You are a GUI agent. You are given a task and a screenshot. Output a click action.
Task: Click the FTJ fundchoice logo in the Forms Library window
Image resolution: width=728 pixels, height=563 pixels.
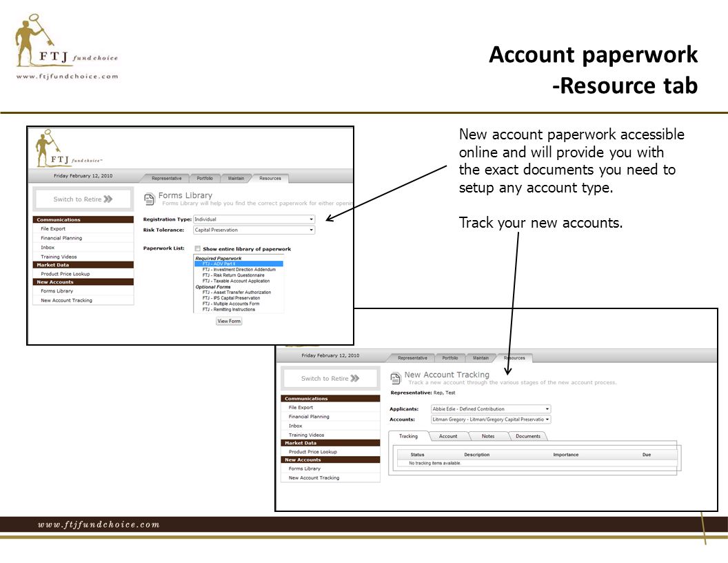tap(68, 148)
